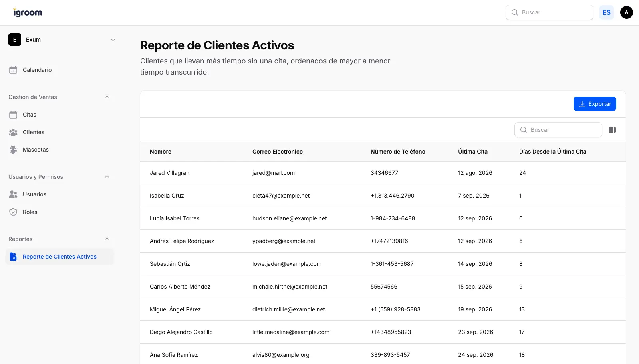Click the Última Cita column header

(473, 152)
